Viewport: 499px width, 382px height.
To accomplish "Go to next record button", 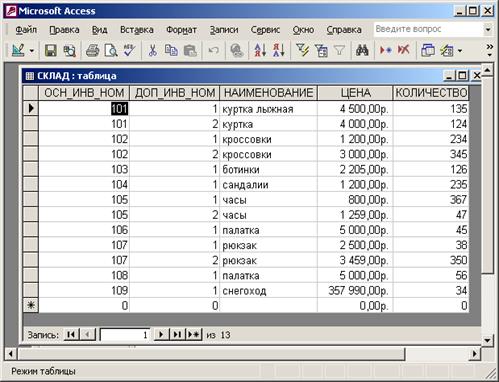I will (161, 334).
